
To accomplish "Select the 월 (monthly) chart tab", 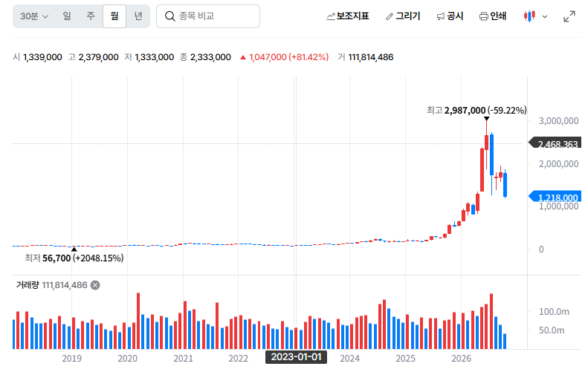I will coord(114,16).
